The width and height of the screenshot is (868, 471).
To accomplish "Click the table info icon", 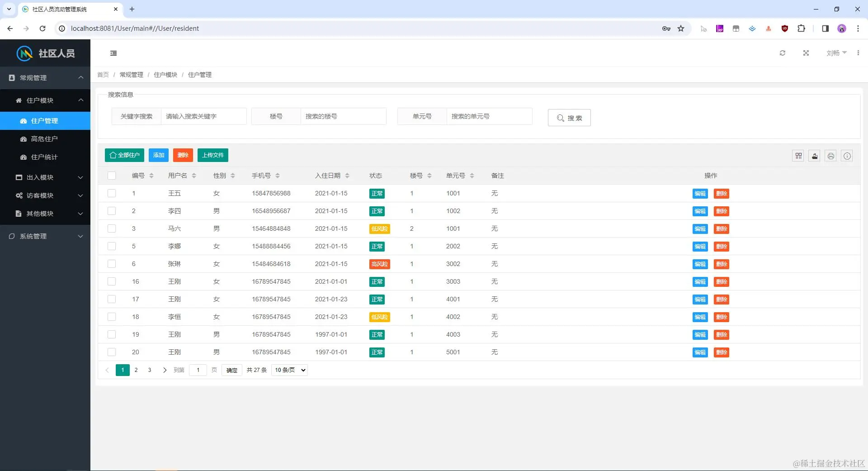I will pyautogui.click(x=847, y=156).
